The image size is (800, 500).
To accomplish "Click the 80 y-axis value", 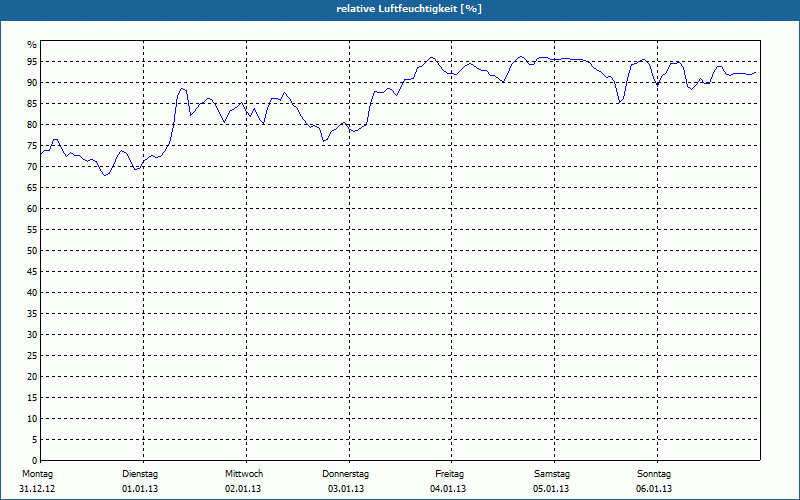I will point(32,124).
